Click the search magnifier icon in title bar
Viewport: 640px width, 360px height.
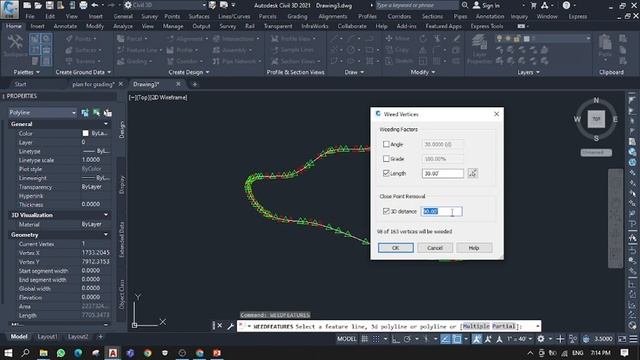click(465, 5)
